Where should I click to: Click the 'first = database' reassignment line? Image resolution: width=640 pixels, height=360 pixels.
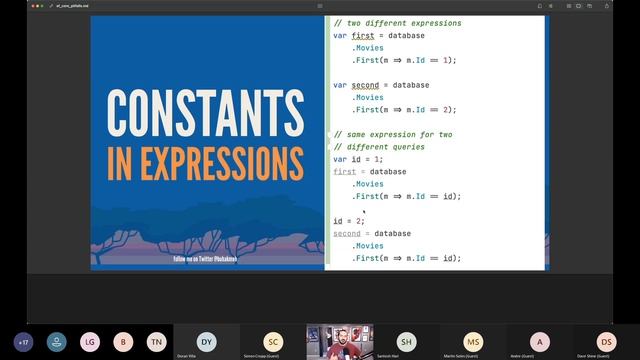pos(370,172)
